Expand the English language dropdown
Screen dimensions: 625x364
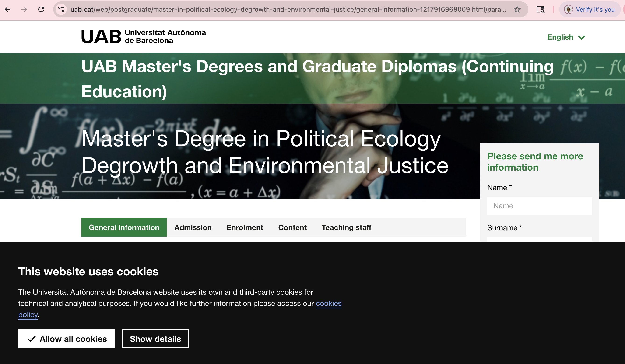[x=566, y=37]
